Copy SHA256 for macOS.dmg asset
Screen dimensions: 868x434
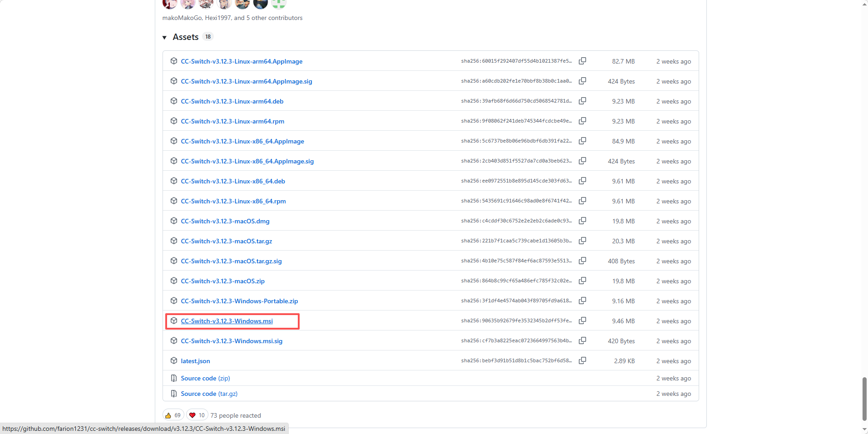pos(582,221)
